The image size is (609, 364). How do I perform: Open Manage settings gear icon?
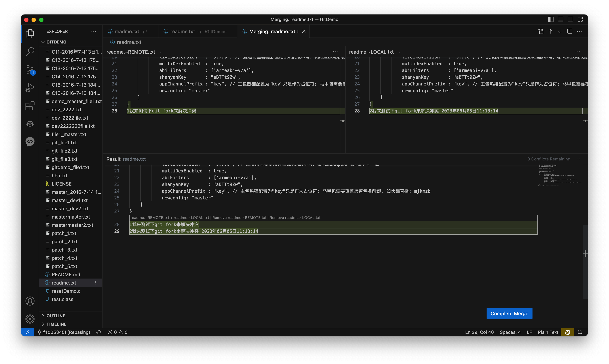tap(30, 319)
